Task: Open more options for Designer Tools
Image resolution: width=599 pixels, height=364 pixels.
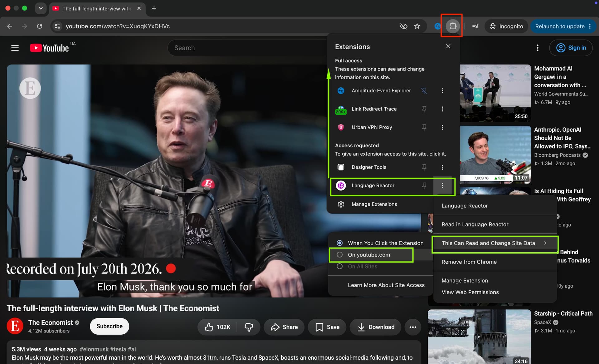Action: tap(442, 167)
